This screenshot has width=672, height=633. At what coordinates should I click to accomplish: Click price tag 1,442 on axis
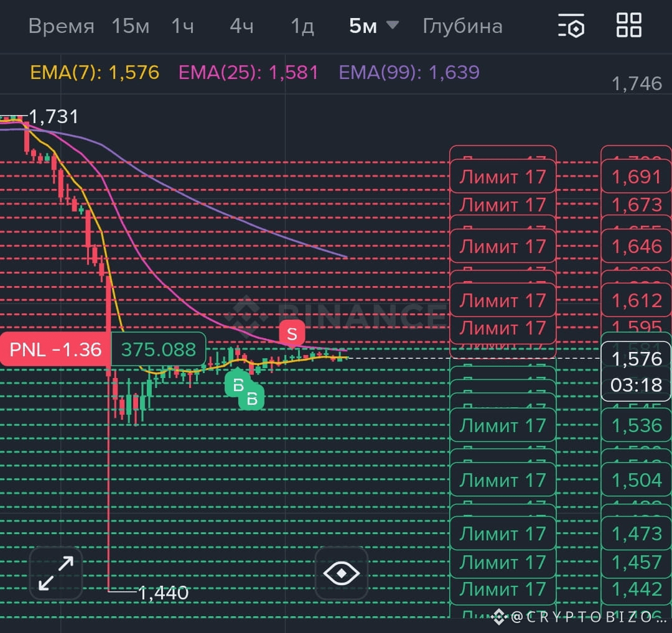(x=637, y=589)
